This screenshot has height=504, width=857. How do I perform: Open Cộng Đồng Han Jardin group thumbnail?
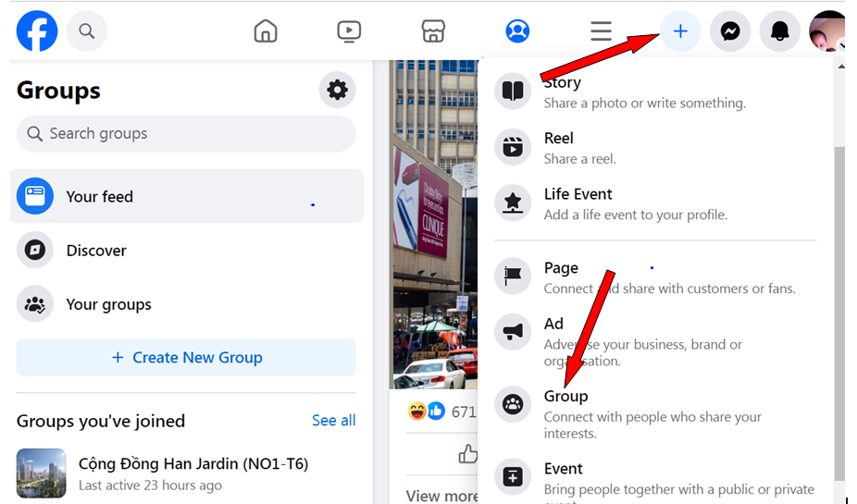(42, 473)
